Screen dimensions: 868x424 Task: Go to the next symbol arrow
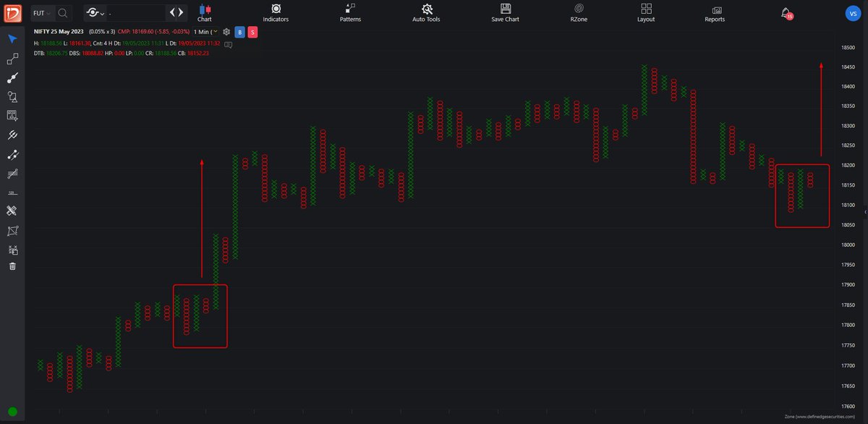tap(181, 12)
